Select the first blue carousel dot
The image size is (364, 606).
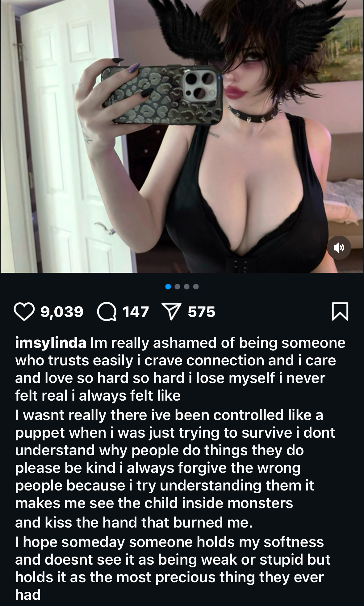[x=168, y=287]
